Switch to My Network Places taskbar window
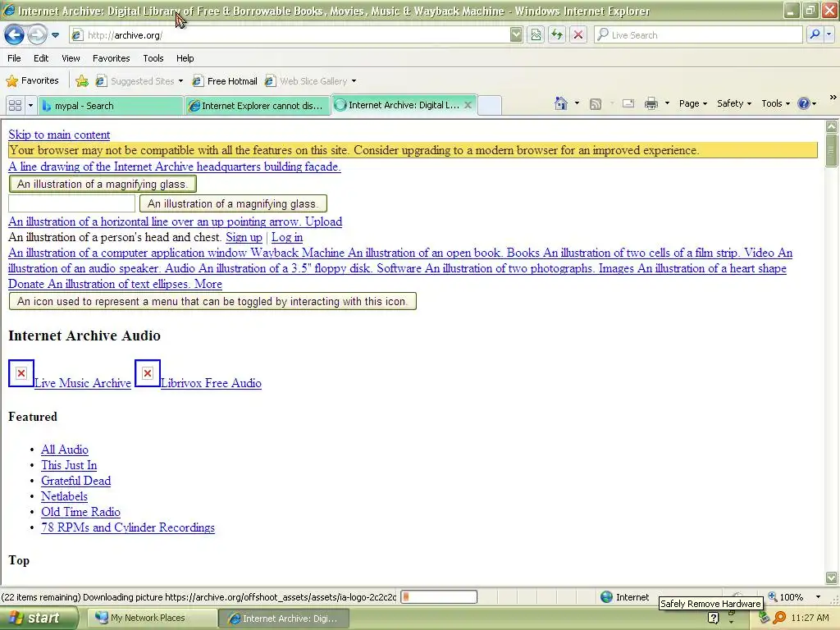The image size is (840, 630). pos(152,619)
